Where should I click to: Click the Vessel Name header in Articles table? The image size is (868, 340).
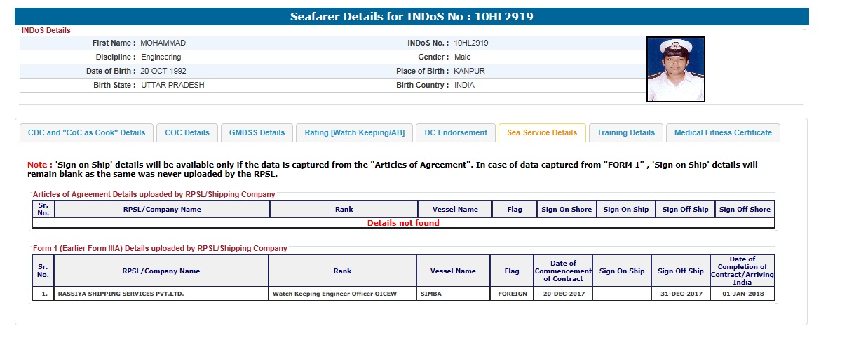point(456,210)
